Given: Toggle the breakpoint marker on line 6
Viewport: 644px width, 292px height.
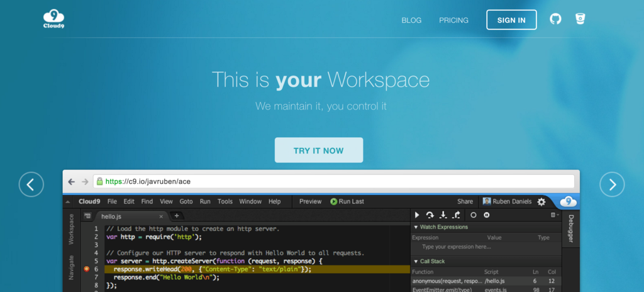Looking at the screenshot, I should tap(86, 269).
